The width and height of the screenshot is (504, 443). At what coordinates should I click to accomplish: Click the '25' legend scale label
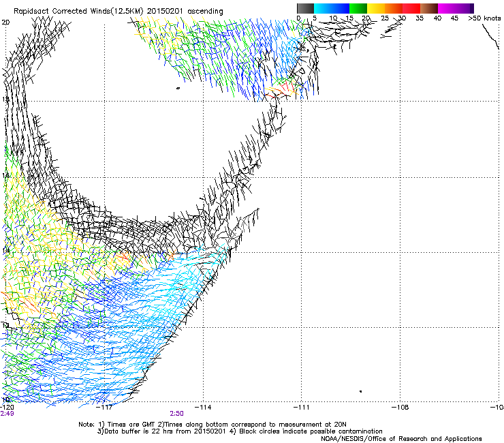tap(385, 18)
